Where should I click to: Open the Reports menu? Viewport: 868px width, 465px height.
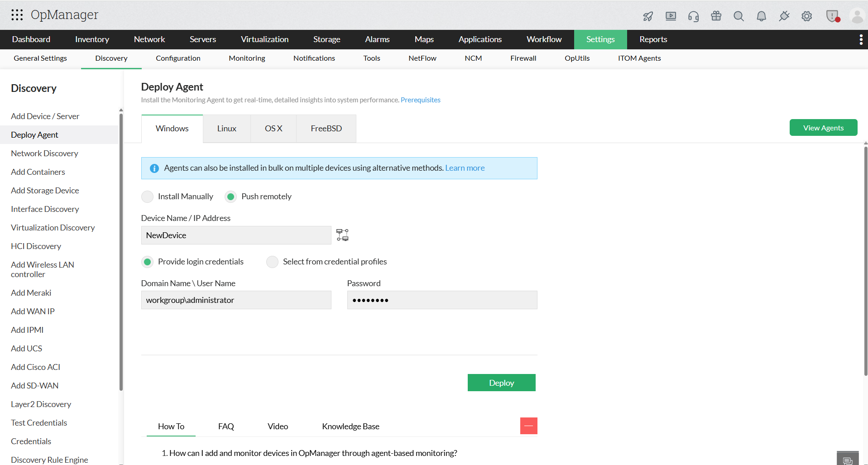tap(653, 39)
